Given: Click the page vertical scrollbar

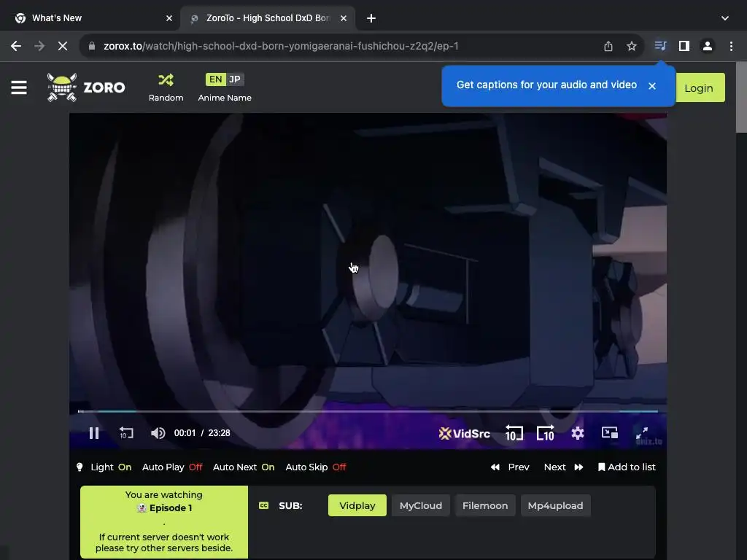Looking at the screenshot, I should click(x=741, y=98).
